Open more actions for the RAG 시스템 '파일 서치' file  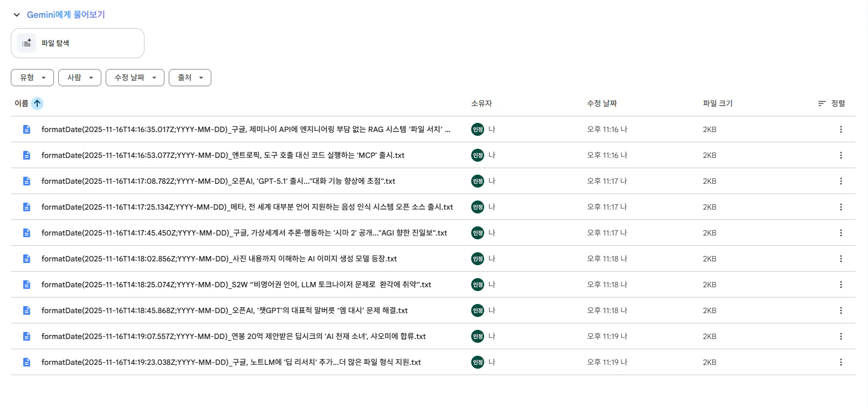841,129
